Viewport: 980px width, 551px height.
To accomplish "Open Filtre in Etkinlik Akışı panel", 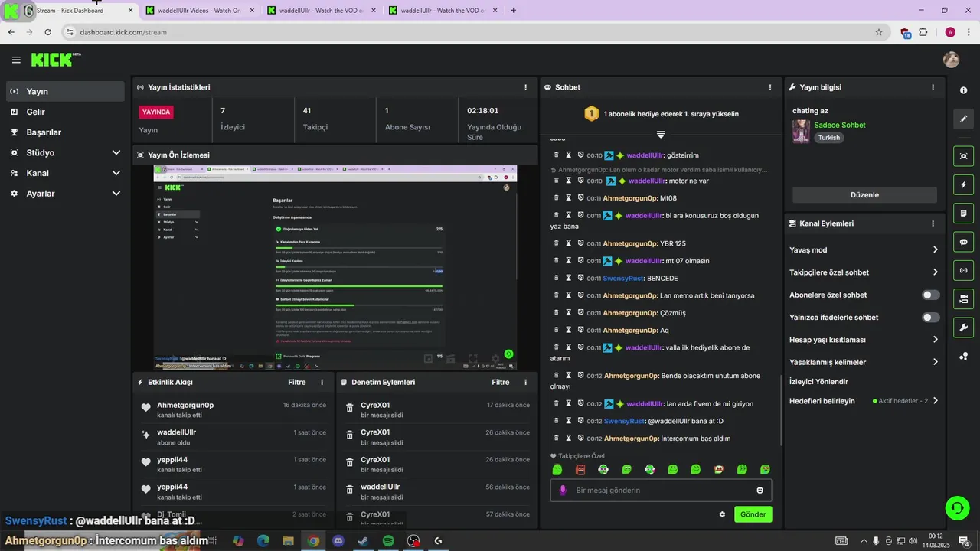I will [x=297, y=382].
